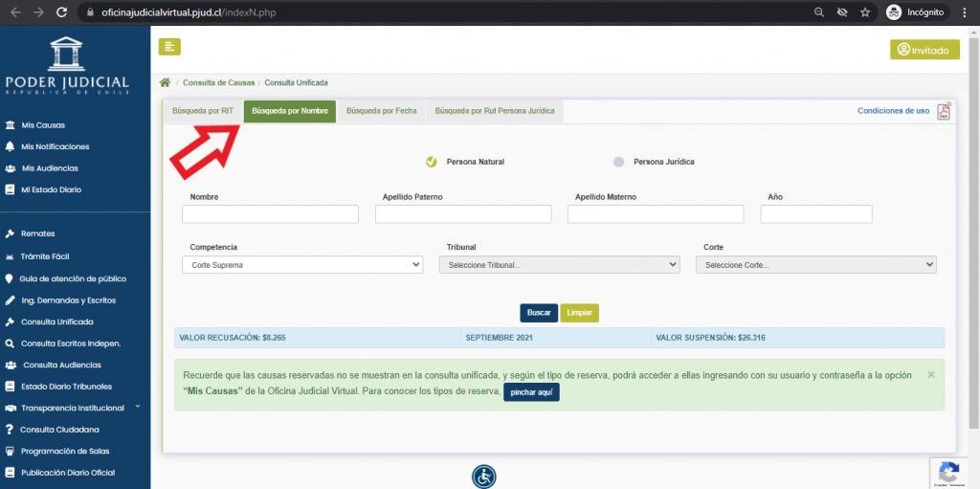Click the Invitado user button
The height and width of the screenshot is (489, 980).
pos(924,50)
